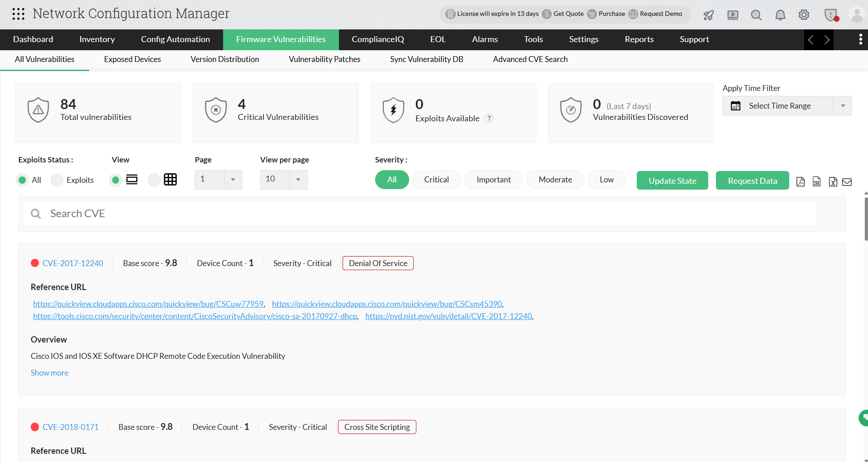The height and width of the screenshot is (462, 868).
Task: Open the ComplianceIQ menu
Action: pos(378,39)
